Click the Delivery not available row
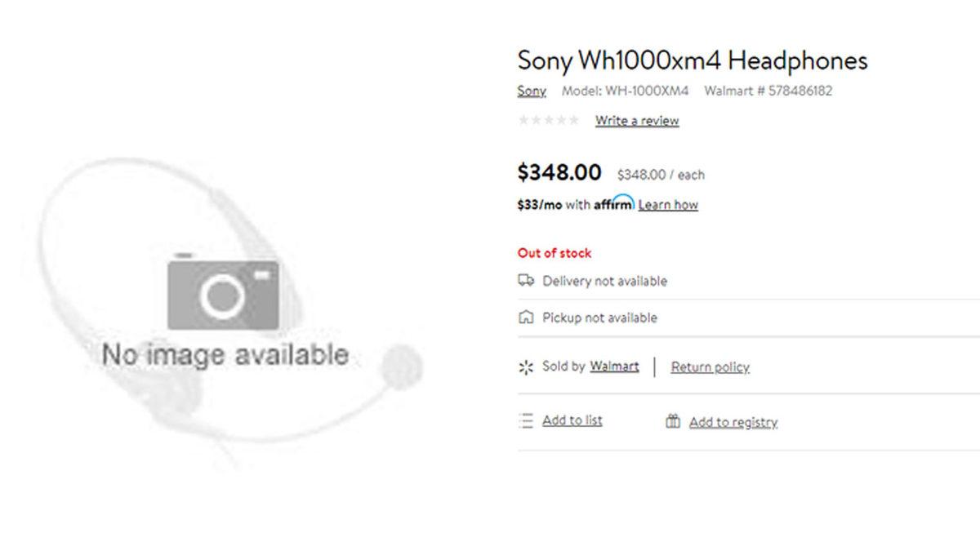The image size is (980, 551). click(x=604, y=281)
